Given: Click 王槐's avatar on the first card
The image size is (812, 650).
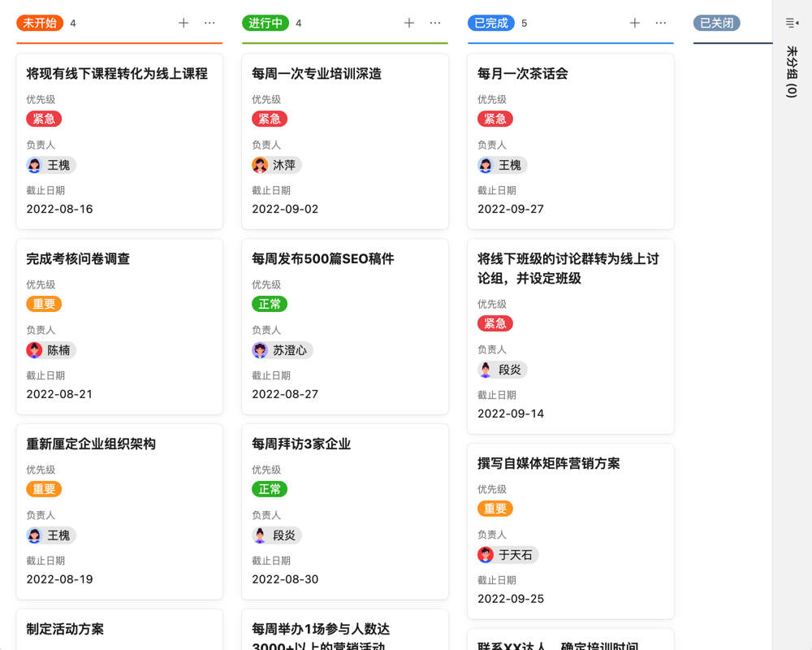Looking at the screenshot, I should (x=32, y=165).
